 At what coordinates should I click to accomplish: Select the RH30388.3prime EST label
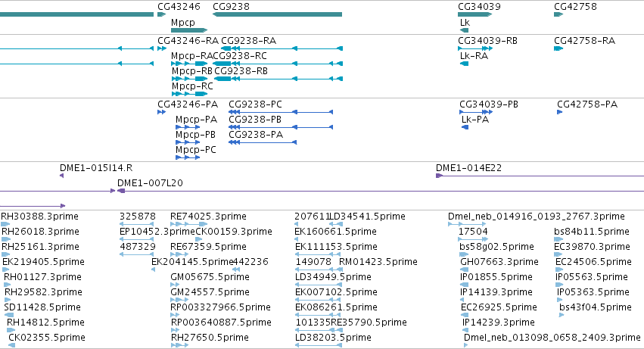pyautogui.click(x=39, y=217)
